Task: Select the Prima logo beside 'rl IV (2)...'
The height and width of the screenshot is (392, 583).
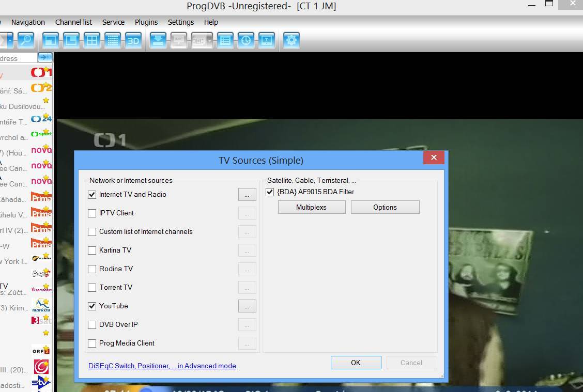Action: pyautogui.click(x=41, y=227)
